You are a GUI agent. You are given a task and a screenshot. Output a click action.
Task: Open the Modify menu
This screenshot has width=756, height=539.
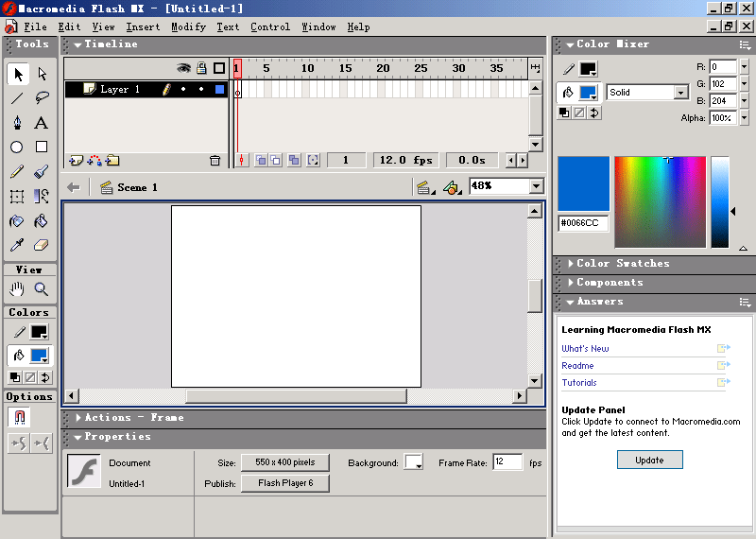coord(188,27)
